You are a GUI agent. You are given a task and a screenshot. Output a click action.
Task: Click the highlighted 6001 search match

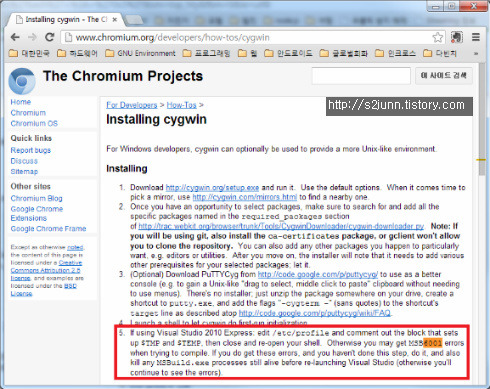point(433,343)
